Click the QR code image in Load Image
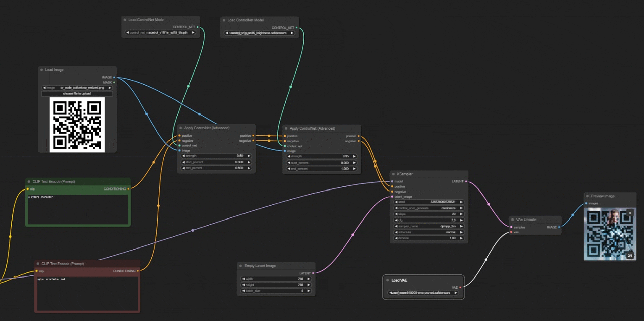This screenshot has height=321, width=644. click(x=77, y=125)
